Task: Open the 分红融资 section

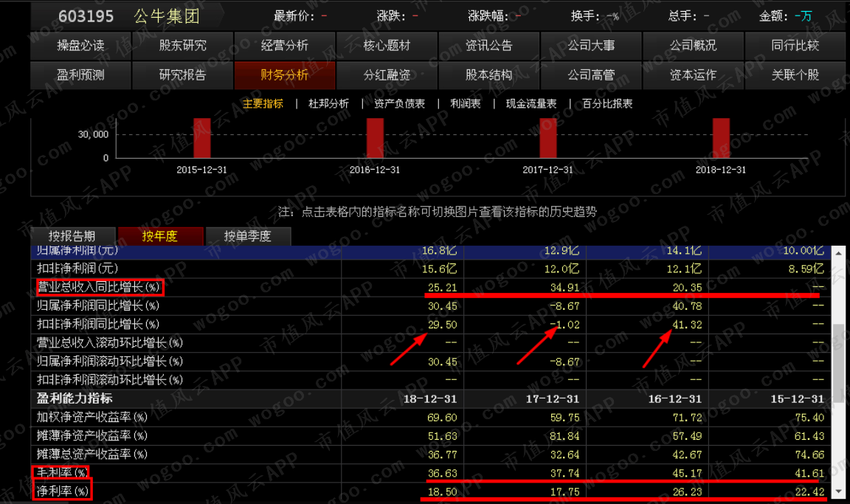Action: tap(387, 75)
